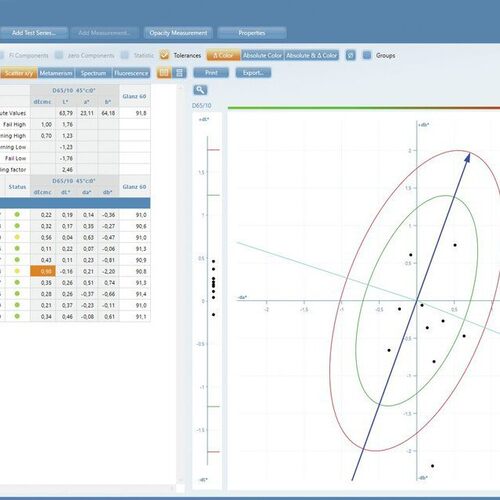Disable the Tolerances checkbox
This screenshot has height=500, width=500.
[164, 55]
